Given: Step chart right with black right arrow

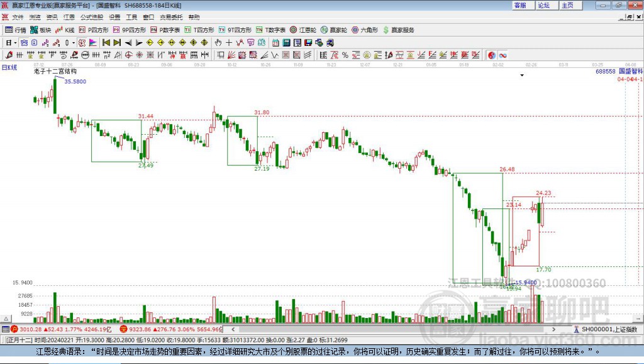Looking at the screenshot, I should pos(139,43).
